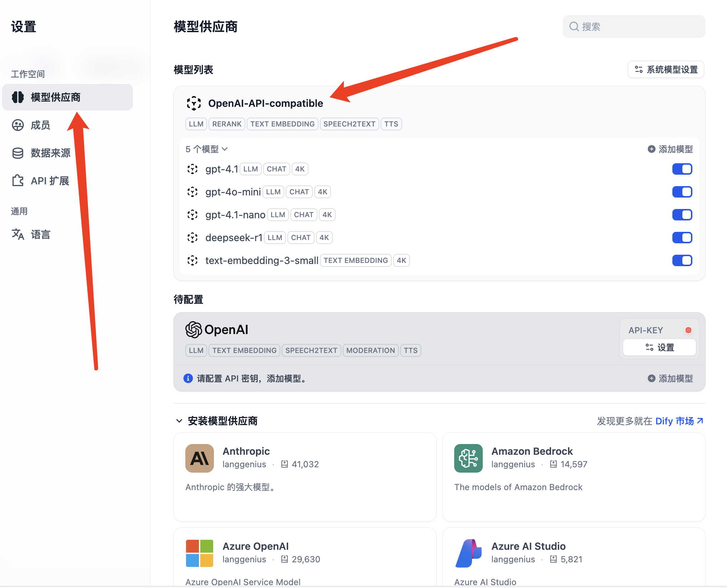The image size is (727, 588).
Task: Collapse the 5 个模型 list
Action: tap(206, 149)
